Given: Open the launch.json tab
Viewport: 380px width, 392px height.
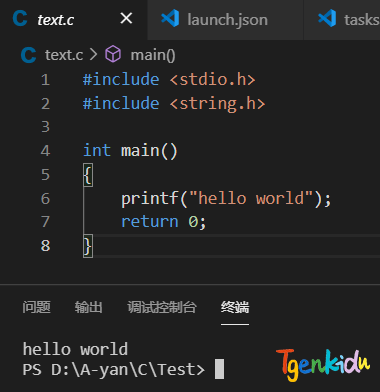Looking at the screenshot, I should tap(225, 20).
